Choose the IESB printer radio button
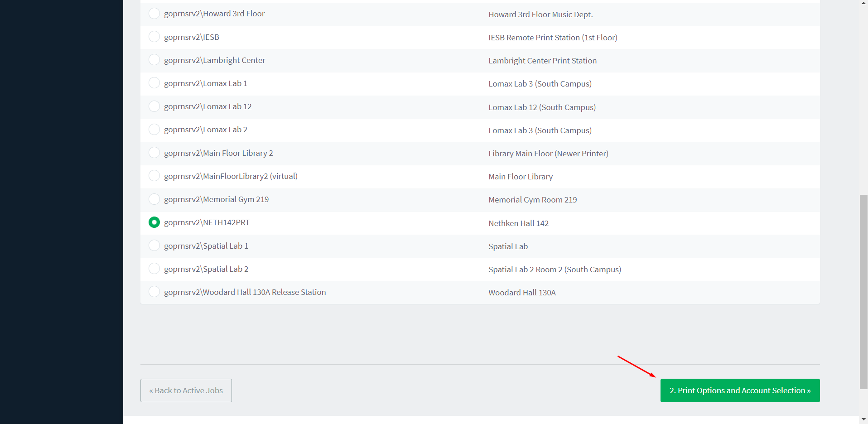868x424 pixels. pos(154,37)
